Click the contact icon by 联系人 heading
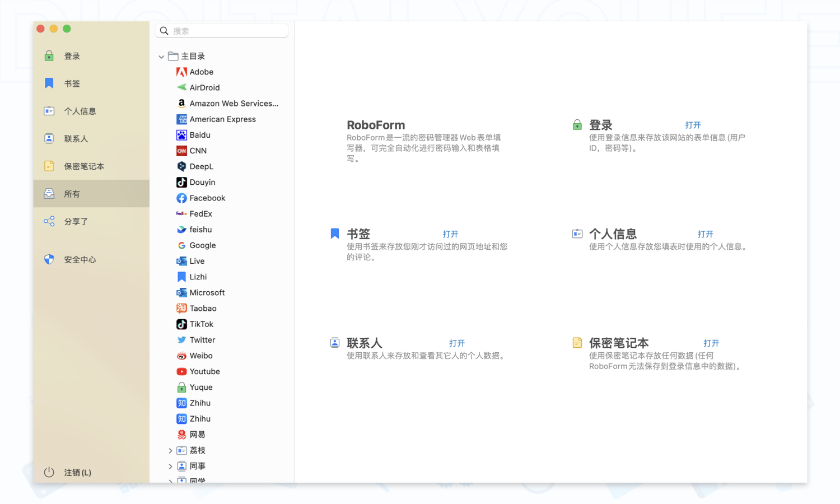 (x=335, y=343)
